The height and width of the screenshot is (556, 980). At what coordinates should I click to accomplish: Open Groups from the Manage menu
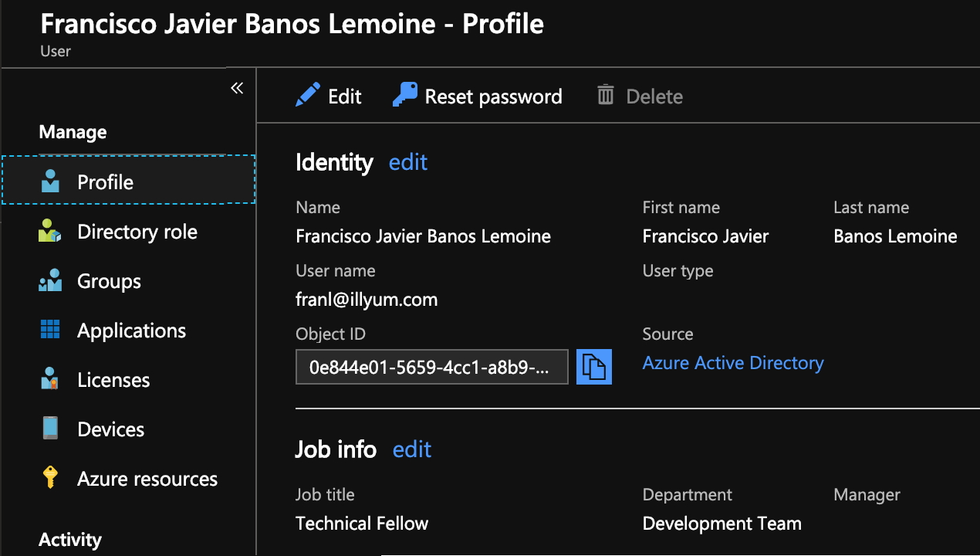tap(108, 280)
